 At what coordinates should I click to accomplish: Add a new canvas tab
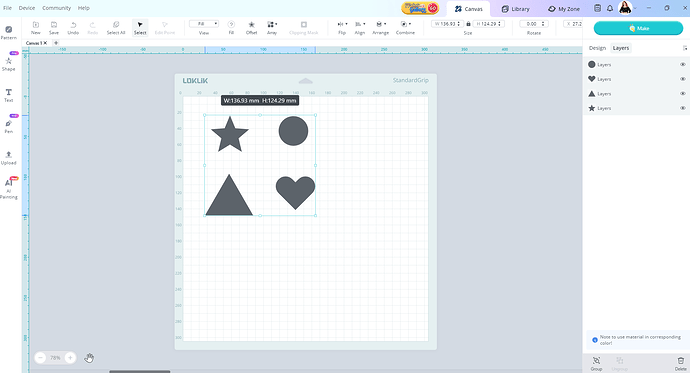click(x=56, y=43)
